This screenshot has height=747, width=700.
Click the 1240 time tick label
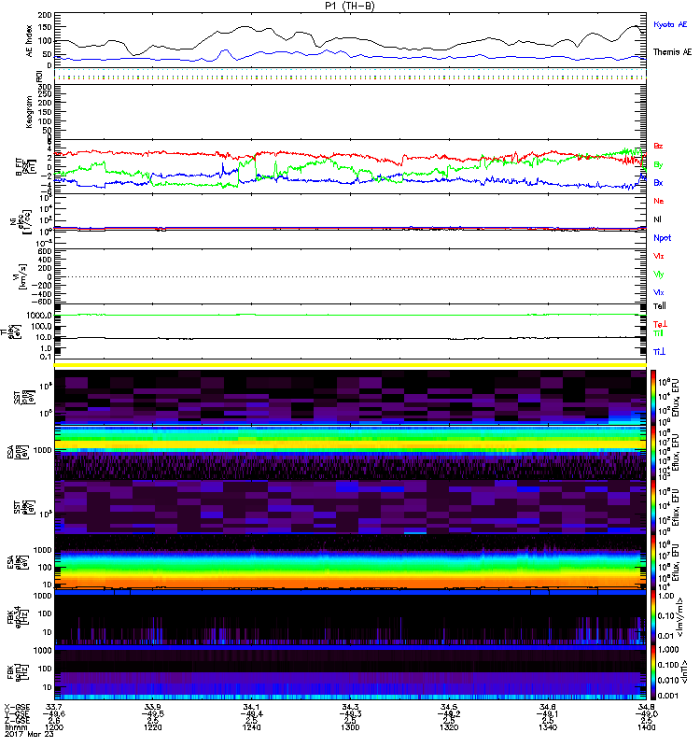click(x=251, y=727)
